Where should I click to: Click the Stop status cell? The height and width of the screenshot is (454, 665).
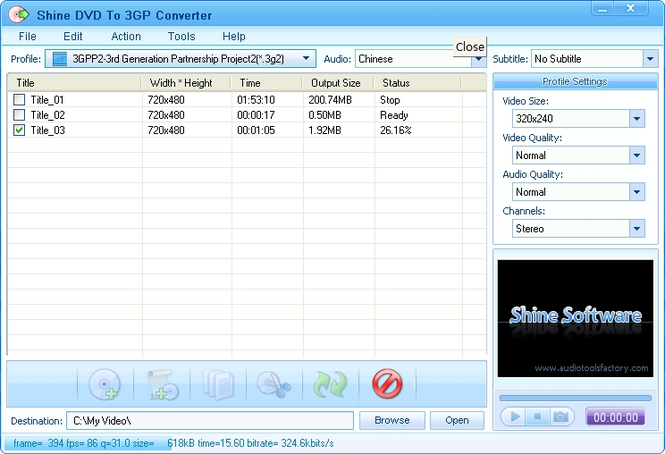[x=390, y=100]
